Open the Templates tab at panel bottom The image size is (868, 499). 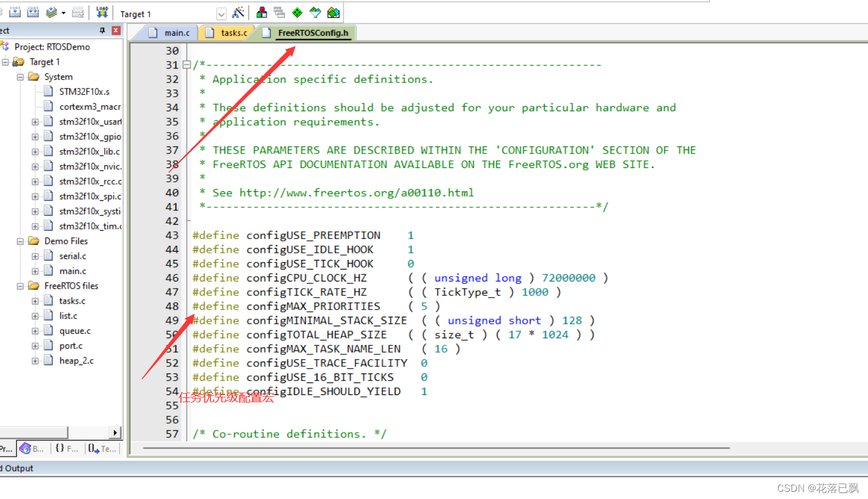point(102,448)
